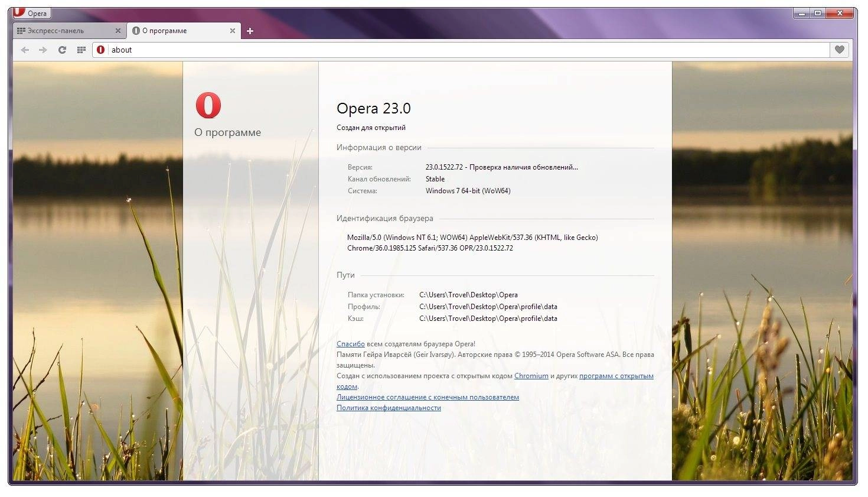Go forward with the forward arrow
Screen dimensions: 868x497
pos(43,50)
